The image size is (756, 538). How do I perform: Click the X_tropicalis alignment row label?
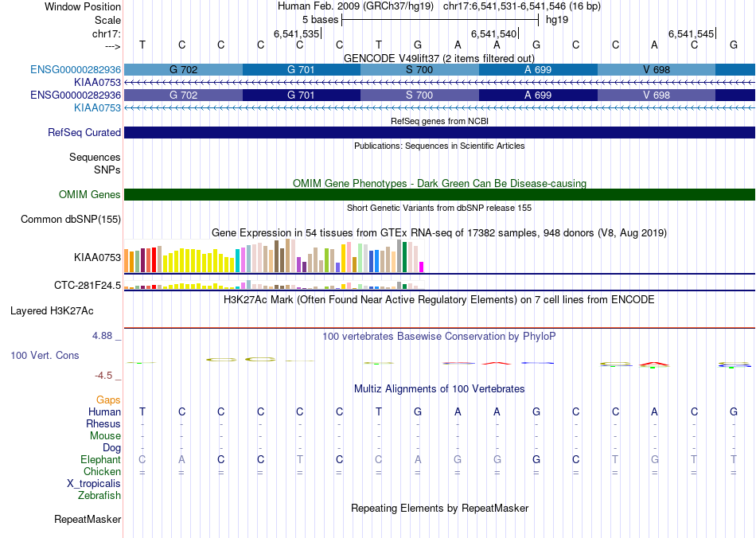(x=94, y=484)
